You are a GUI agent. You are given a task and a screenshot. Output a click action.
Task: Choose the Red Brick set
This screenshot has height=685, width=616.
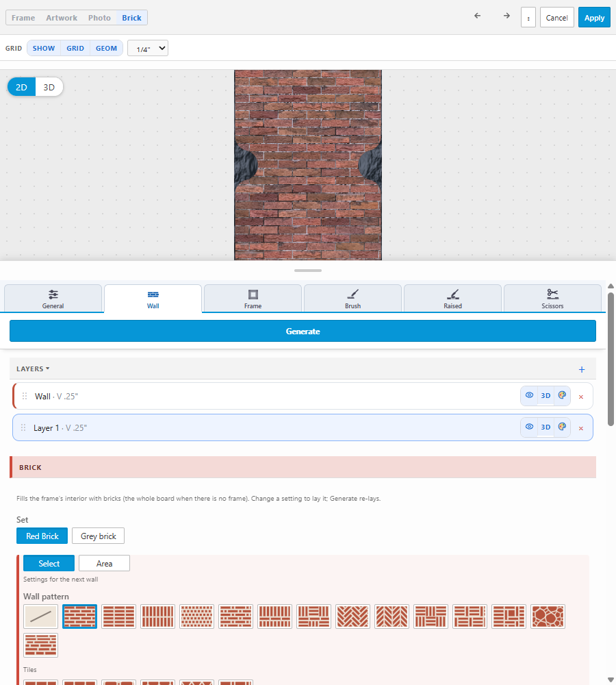coord(42,536)
